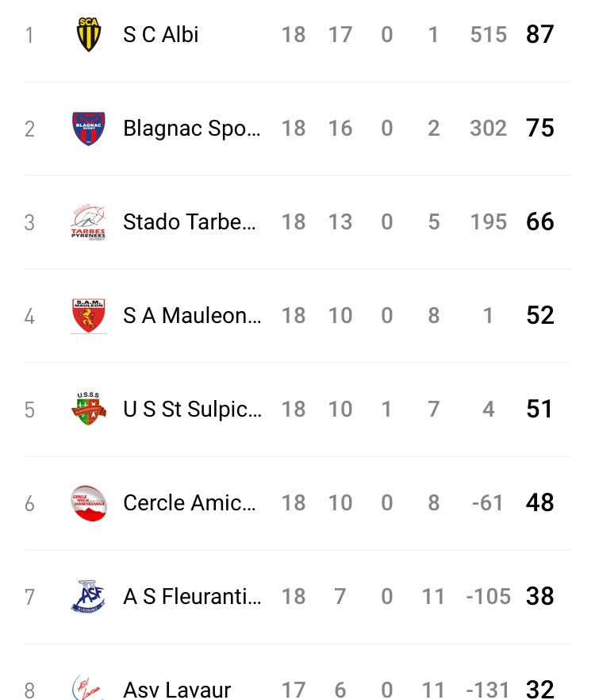This screenshot has height=700, width=595.
Task: Click the Asv Lavaur club logo
Action: pos(88,687)
